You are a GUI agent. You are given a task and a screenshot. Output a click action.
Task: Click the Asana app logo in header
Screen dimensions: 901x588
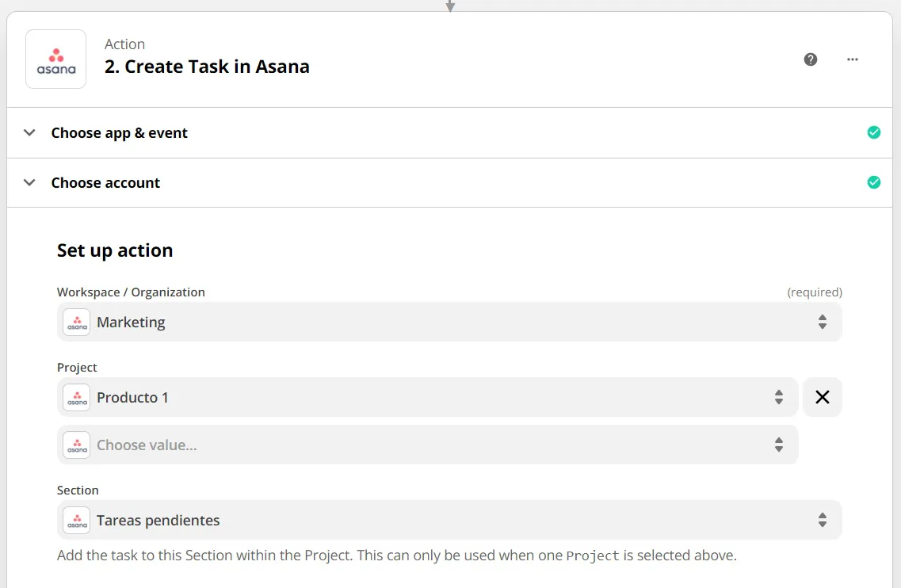(x=55, y=59)
